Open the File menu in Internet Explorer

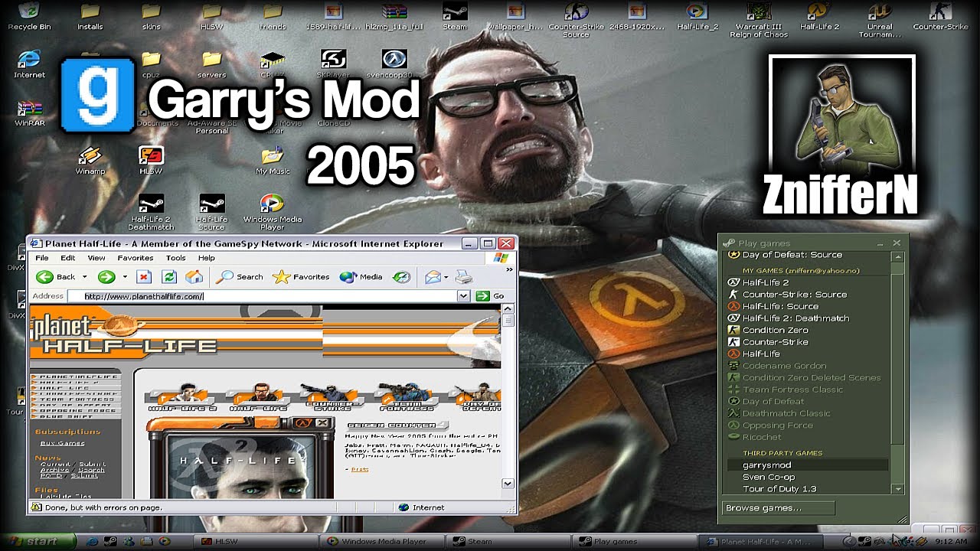(x=43, y=258)
